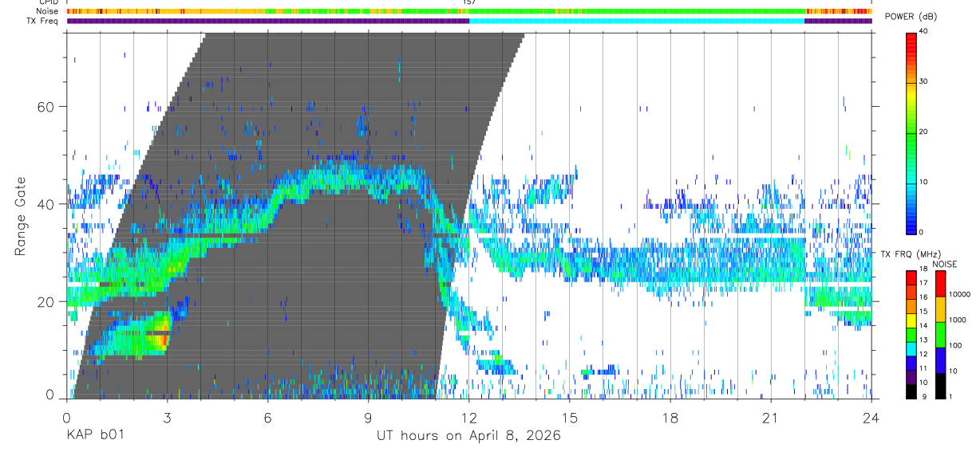
Task: Select the 12 tick on TX FRQ legend
Action: coord(925,354)
